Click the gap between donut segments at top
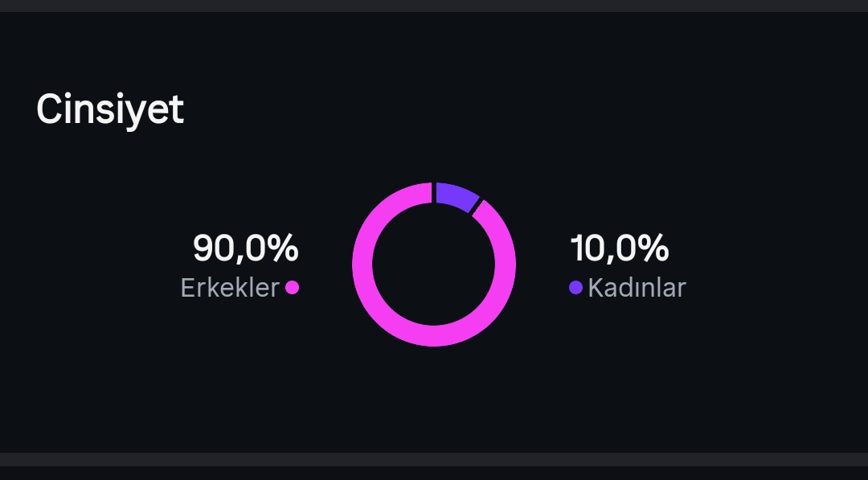Screen dimensions: 868x480 click(434, 193)
